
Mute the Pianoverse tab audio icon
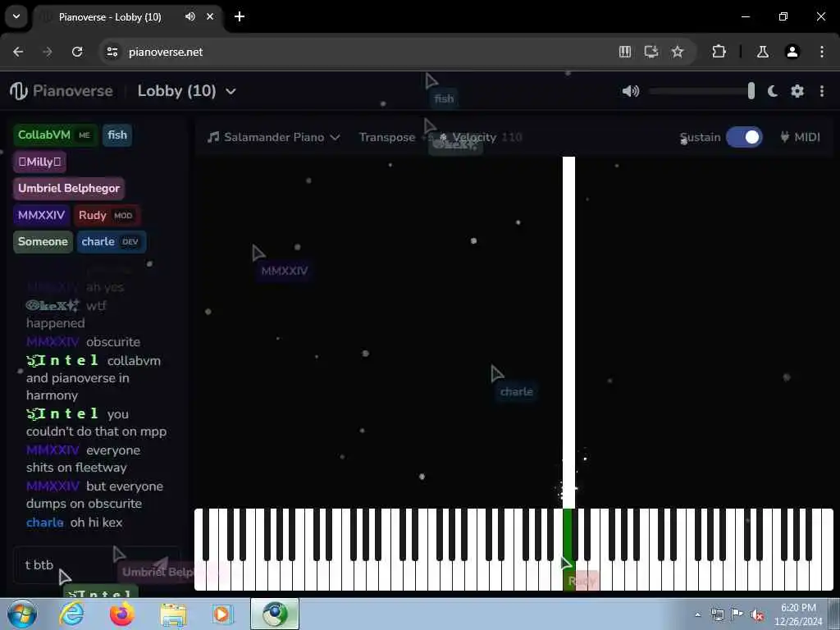[x=190, y=16]
